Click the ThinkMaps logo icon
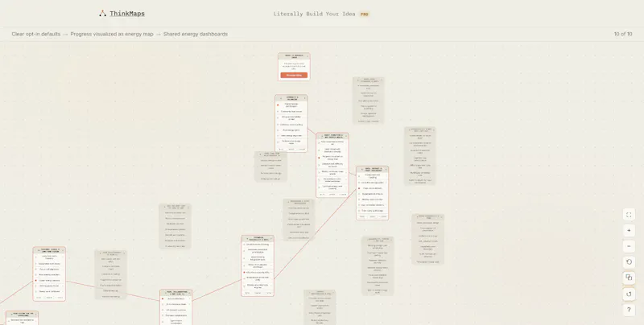 (x=103, y=14)
